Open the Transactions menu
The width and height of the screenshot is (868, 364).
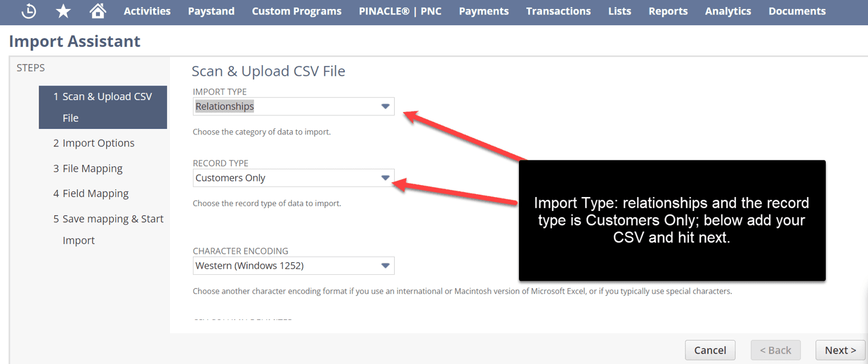tap(558, 11)
